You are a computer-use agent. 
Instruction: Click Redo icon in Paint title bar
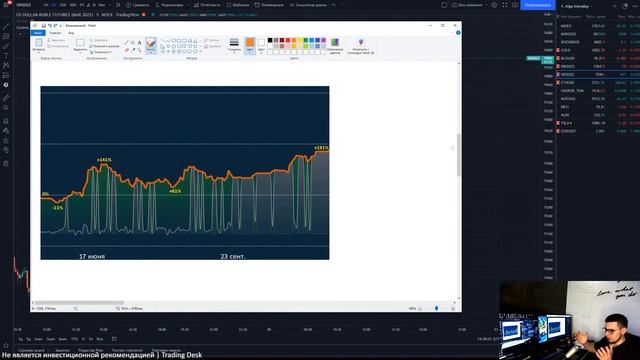(55, 25)
